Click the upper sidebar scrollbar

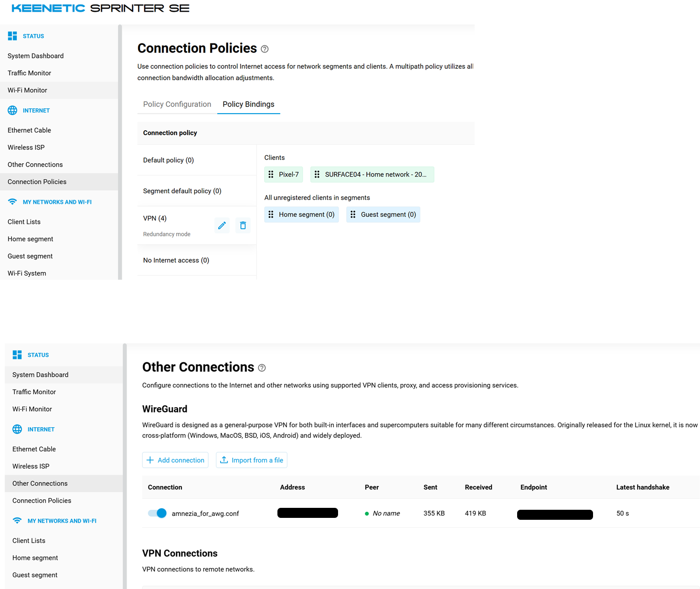coord(120,152)
